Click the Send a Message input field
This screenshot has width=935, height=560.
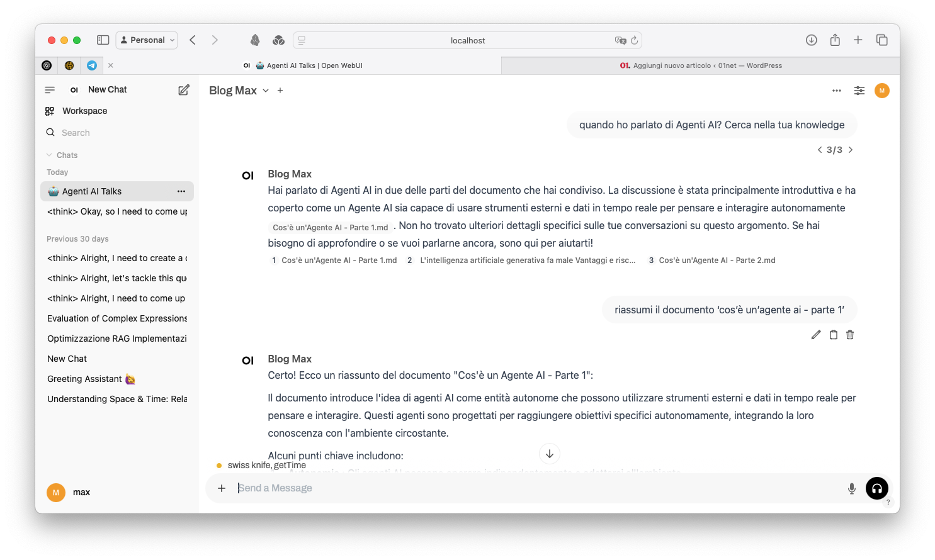(538, 488)
